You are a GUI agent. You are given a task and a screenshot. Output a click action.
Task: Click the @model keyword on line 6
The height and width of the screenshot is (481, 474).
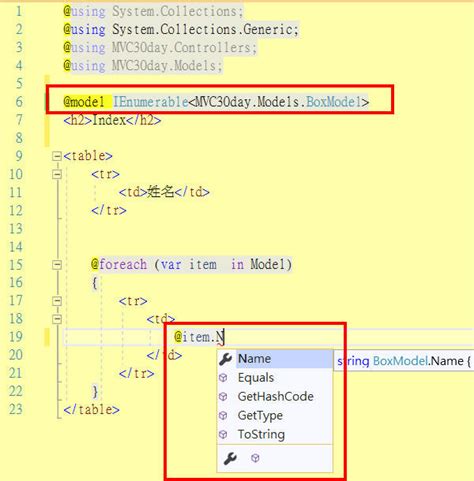pos(84,102)
